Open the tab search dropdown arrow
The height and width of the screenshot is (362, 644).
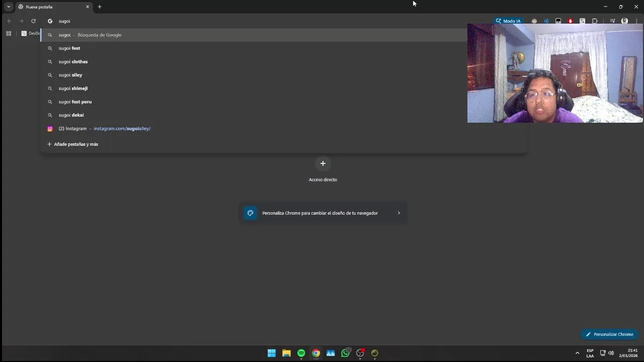(x=9, y=7)
